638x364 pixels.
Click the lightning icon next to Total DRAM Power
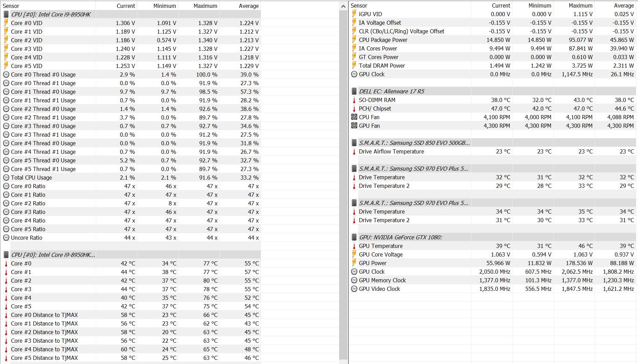point(354,66)
